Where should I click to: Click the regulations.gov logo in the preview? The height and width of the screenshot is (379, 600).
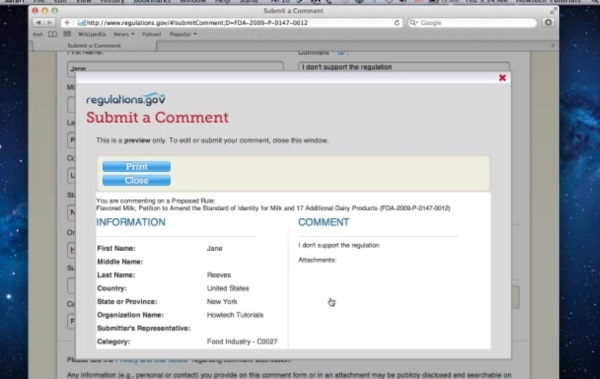point(126,99)
